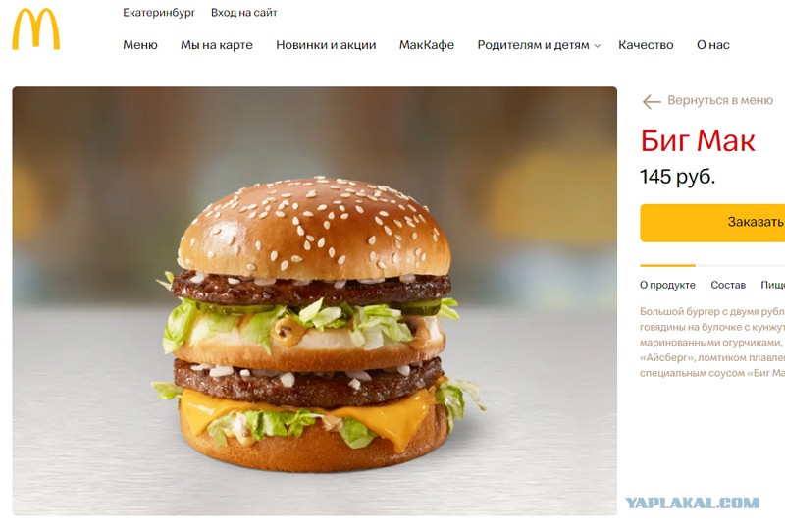
Task: Change the city from Екатеринбург
Action: (x=159, y=13)
